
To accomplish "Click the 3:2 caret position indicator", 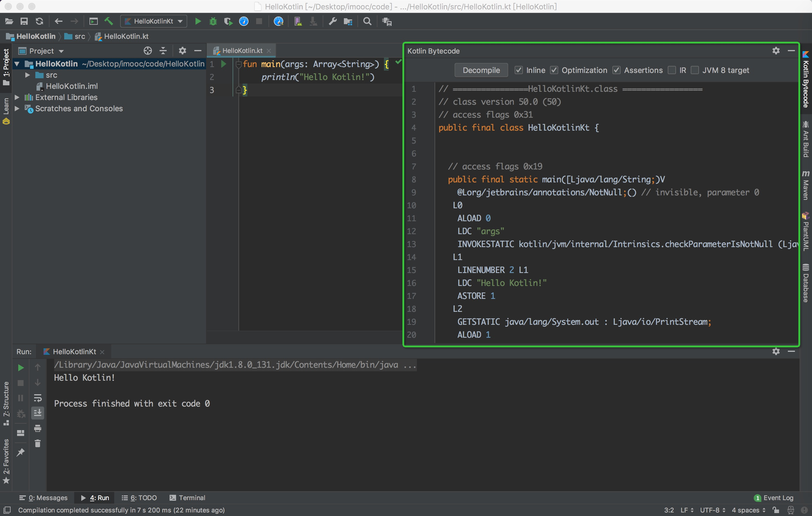I will pyautogui.click(x=669, y=510).
